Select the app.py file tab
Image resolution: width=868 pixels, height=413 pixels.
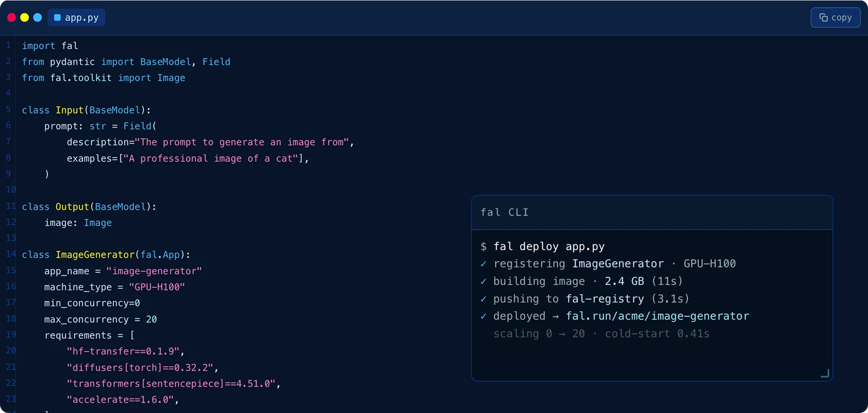point(76,17)
